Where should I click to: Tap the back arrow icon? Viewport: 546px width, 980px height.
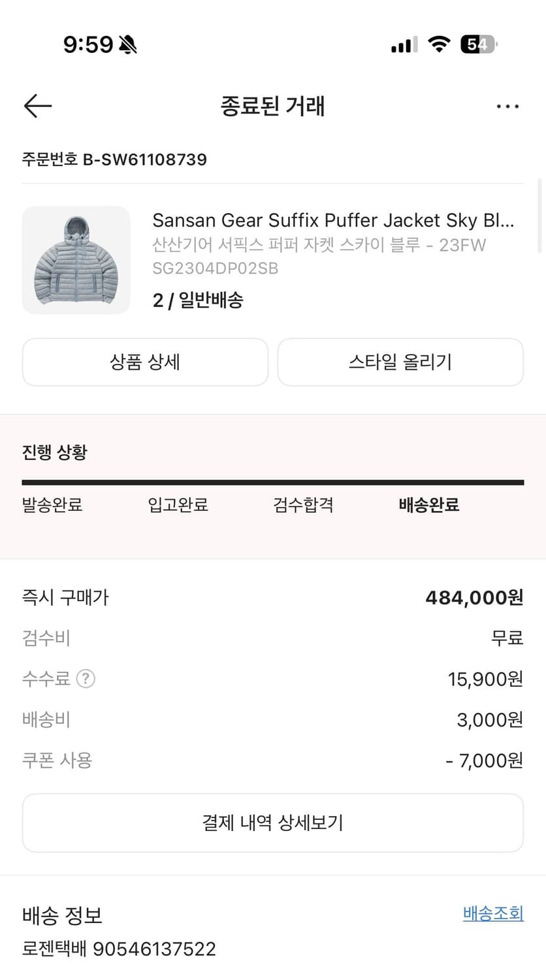(38, 106)
